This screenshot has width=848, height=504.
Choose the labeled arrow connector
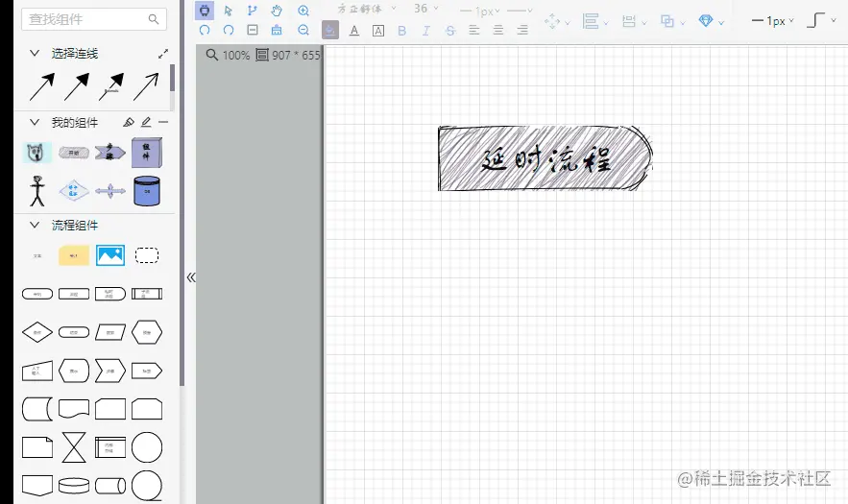tap(111, 87)
